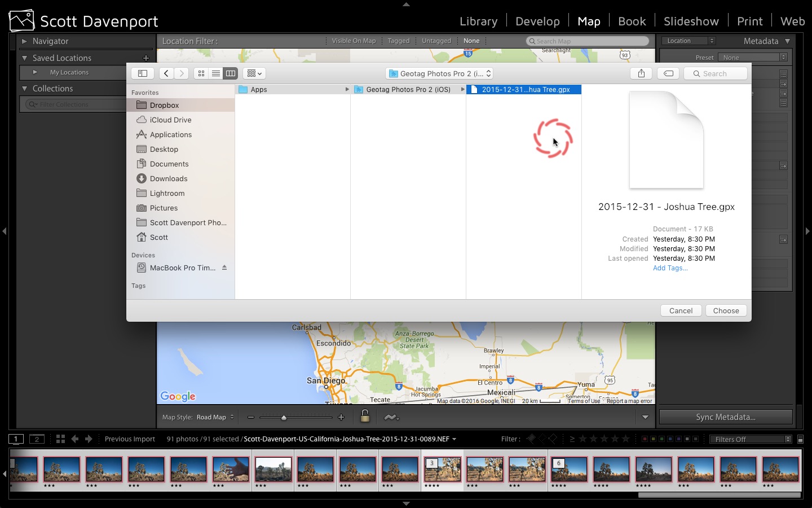Viewport: 812px width, 508px height.
Task: Eject the MacBook Pro Time Machine device
Action: click(x=224, y=268)
